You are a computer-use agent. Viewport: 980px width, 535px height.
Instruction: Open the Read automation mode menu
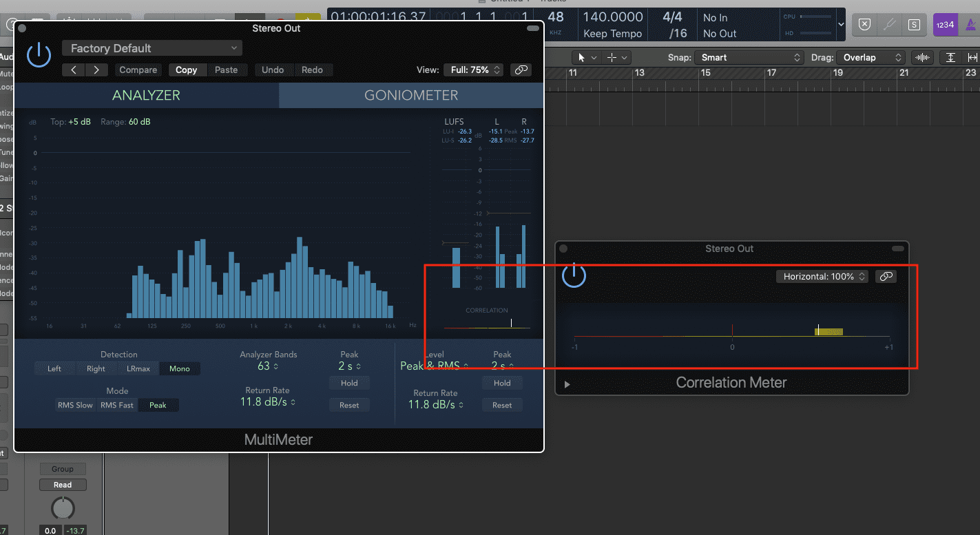pyautogui.click(x=63, y=485)
